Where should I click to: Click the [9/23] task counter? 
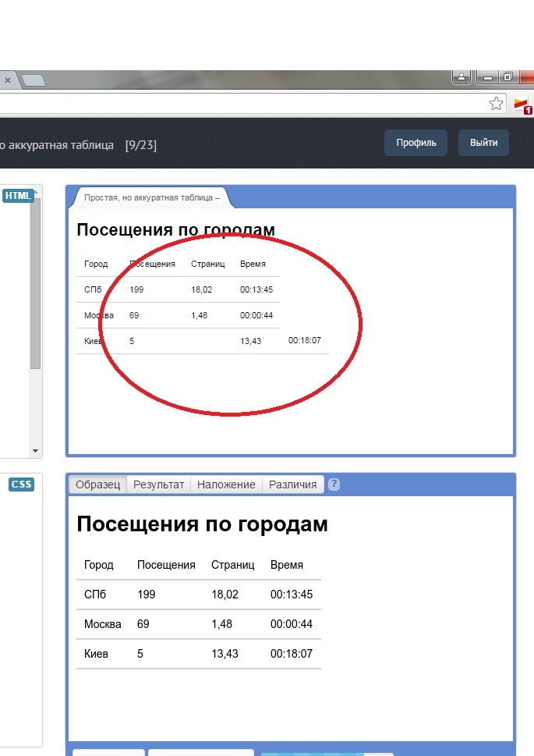[x=141, y=145]
